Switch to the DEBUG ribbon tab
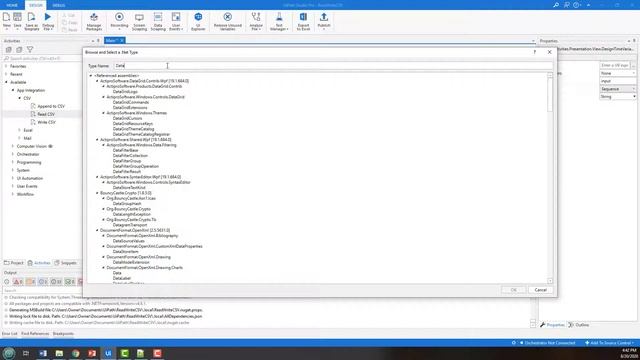 tap(59, 5)
